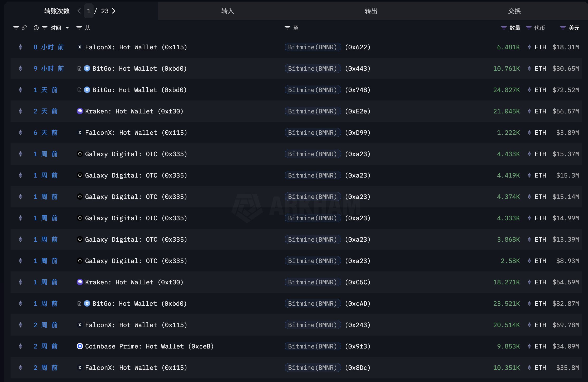Open Bitmine(BMNR) tag in the 0xC5C row

(312, 282)
